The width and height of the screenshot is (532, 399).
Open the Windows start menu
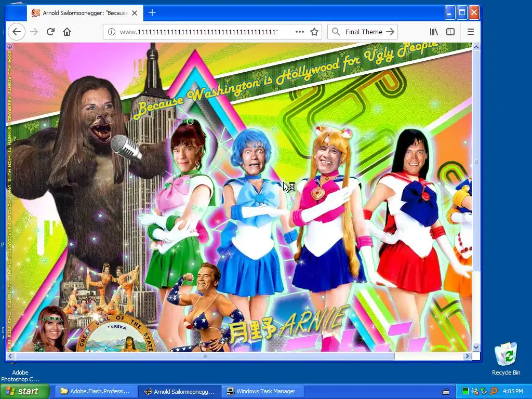pos(24,391)
